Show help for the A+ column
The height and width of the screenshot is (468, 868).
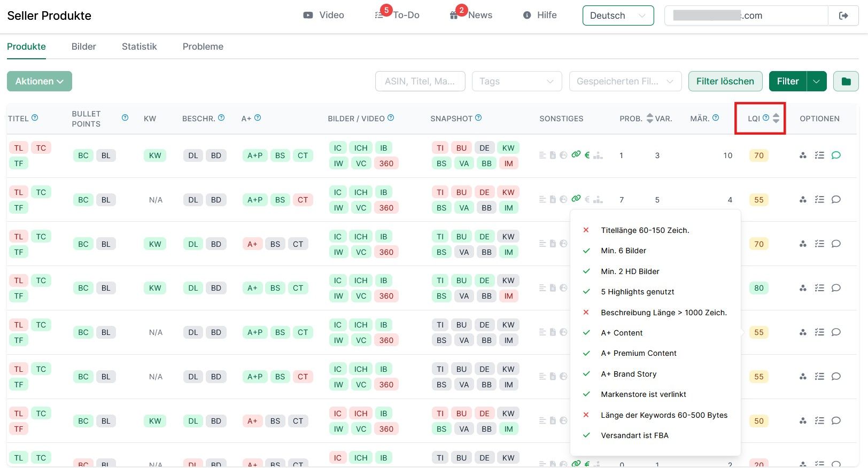(258, 118)
